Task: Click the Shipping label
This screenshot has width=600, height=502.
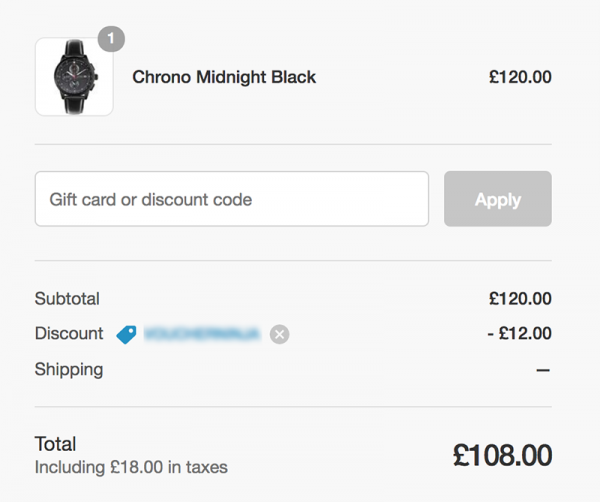Action: coord(68,369)
